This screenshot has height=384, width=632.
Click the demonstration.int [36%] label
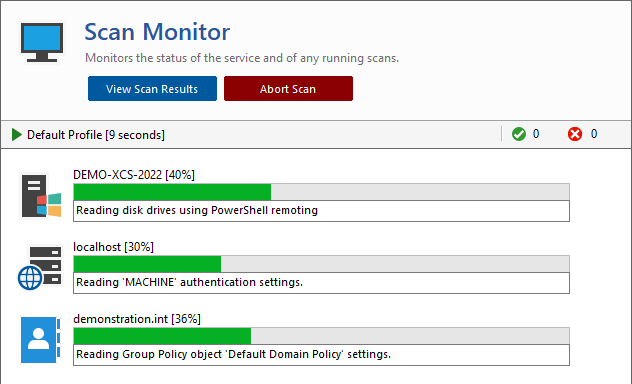(137, 319)
